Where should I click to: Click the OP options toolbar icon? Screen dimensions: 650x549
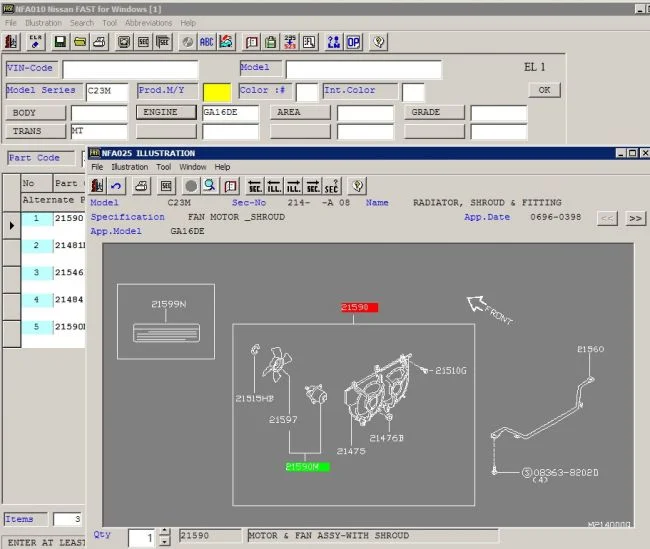click(354, 42)
